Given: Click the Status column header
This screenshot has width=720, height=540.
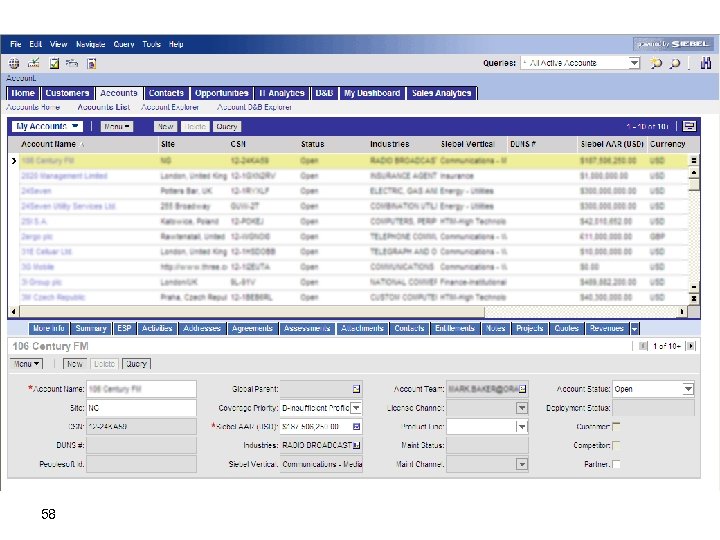Looking at the screenshot, I should [x=313, y=144].
